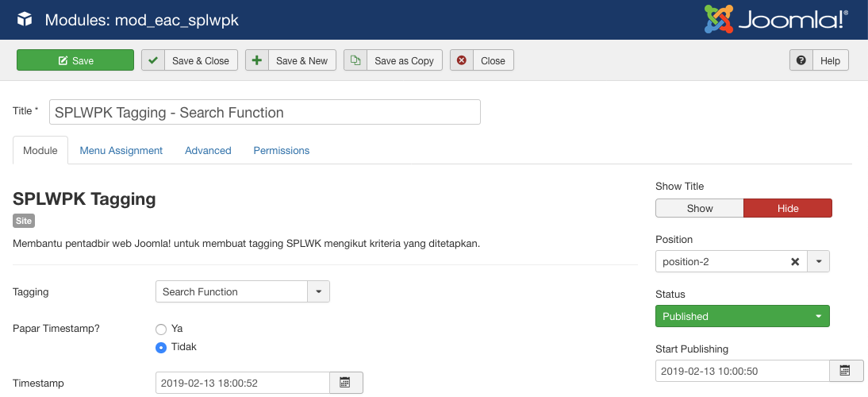Select the Tidak radio button
This screenshot has width=868, height=397.
(161, 347)
